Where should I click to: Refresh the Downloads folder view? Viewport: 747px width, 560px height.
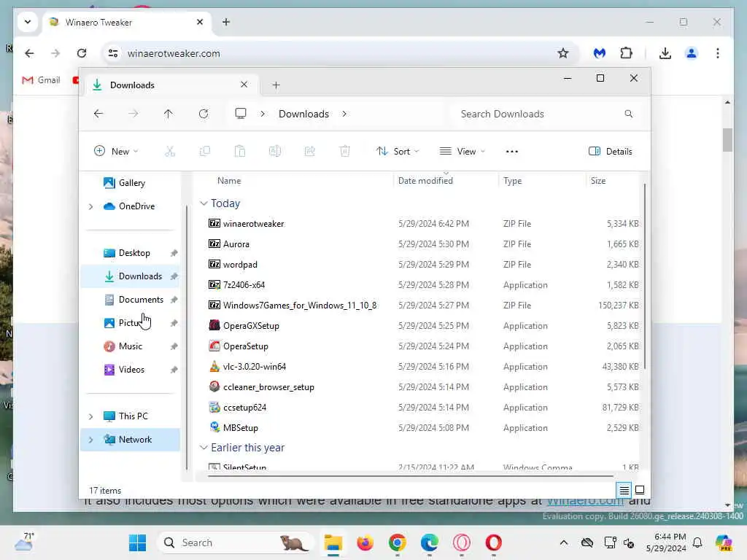204,114
